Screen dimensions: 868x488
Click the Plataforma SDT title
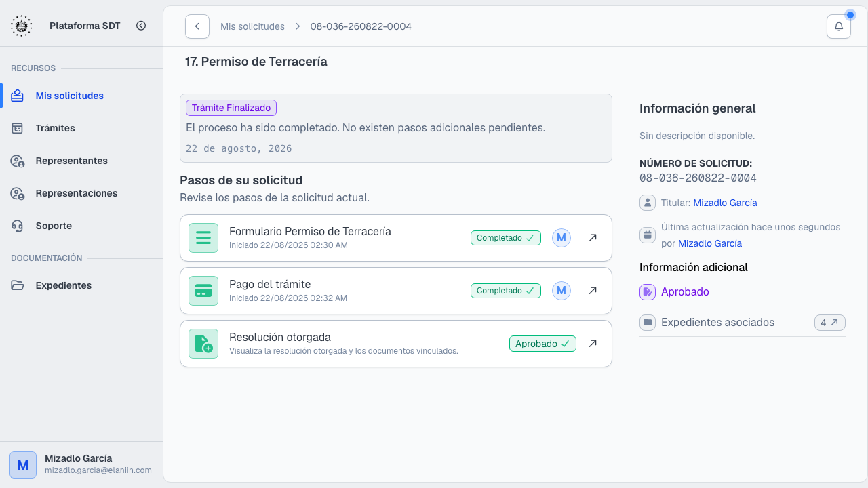[x=85, y=26]
